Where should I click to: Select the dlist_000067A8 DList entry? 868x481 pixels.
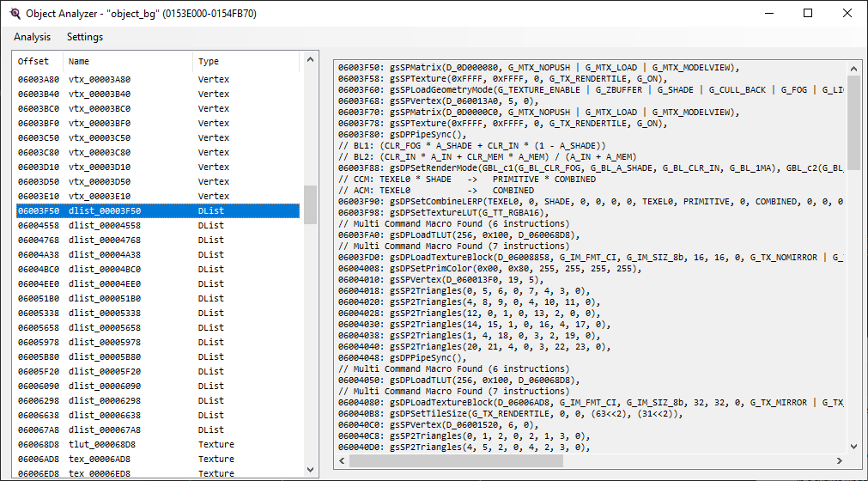(105, 429)
